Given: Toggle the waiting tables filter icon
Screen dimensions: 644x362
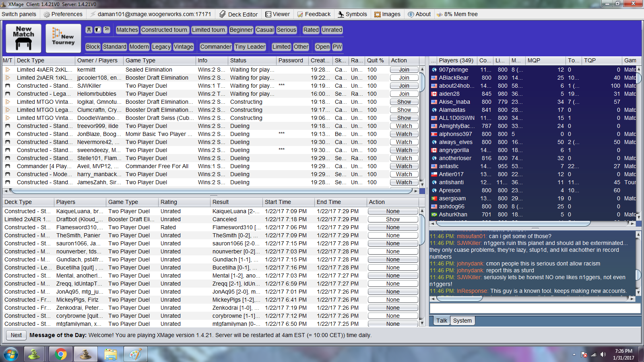Looking at the screenshot, I should 89,30.
